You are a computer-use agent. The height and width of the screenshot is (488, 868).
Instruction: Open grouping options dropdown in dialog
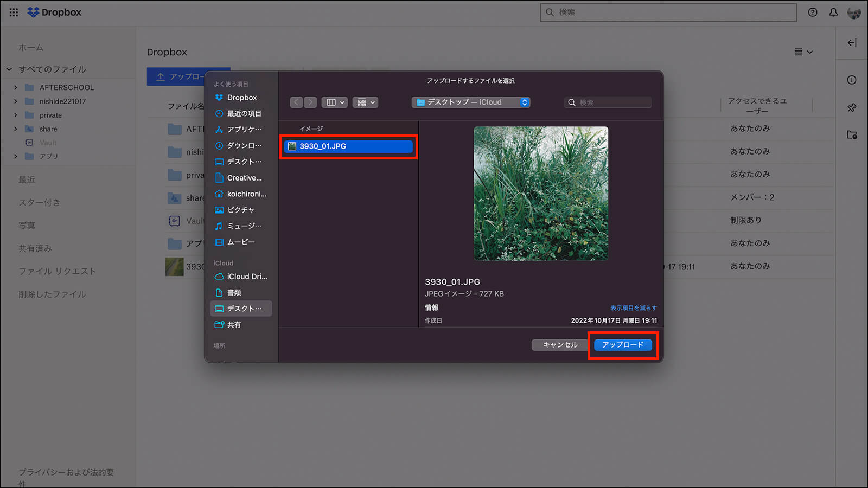366,102
